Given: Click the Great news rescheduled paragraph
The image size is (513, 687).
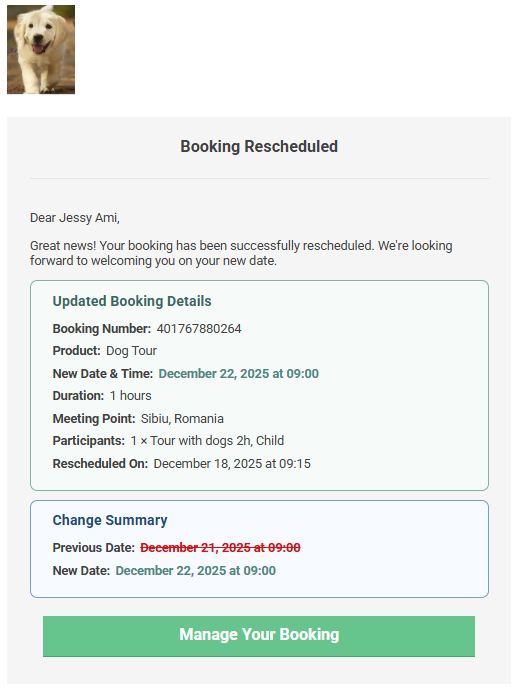Looking at the screenshot, I should tap(241, 253).
